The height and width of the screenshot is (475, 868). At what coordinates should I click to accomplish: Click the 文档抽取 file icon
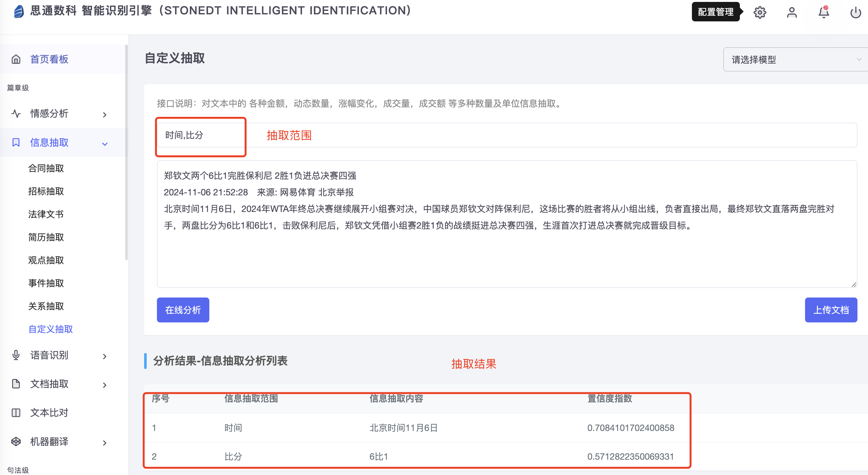(x=16, y=384)
